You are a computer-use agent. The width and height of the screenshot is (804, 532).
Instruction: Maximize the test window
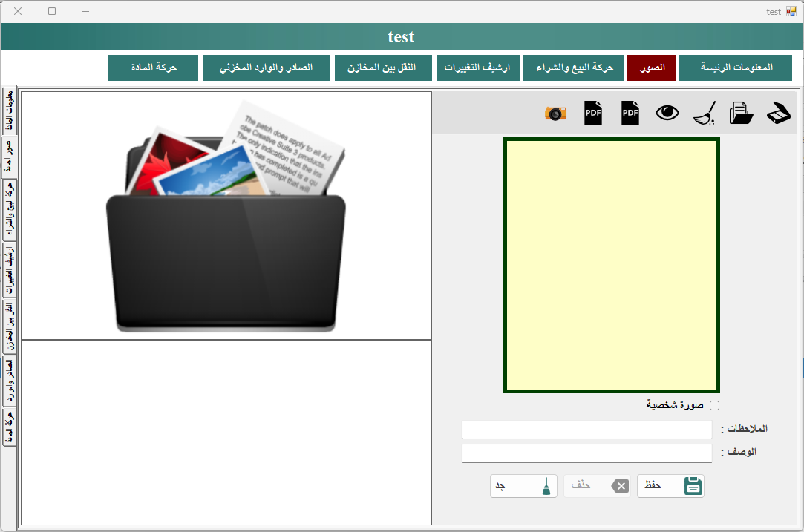pos(52,11)
